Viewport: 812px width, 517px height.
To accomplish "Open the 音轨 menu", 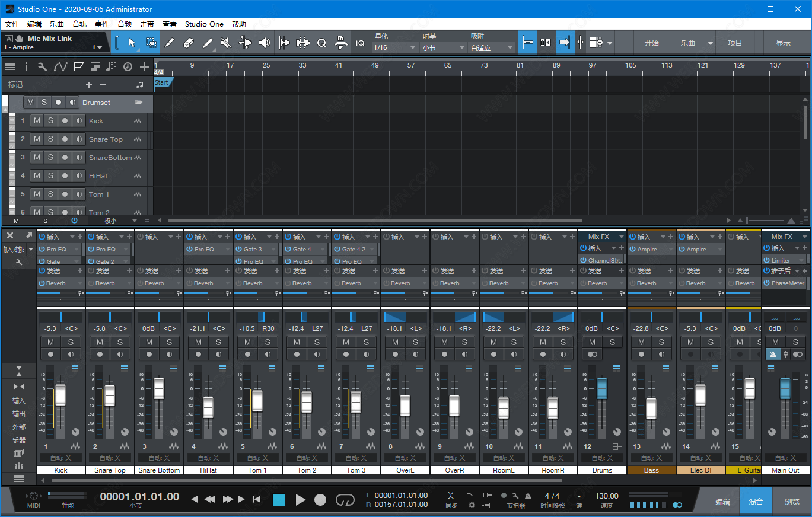I will (79, 24).
